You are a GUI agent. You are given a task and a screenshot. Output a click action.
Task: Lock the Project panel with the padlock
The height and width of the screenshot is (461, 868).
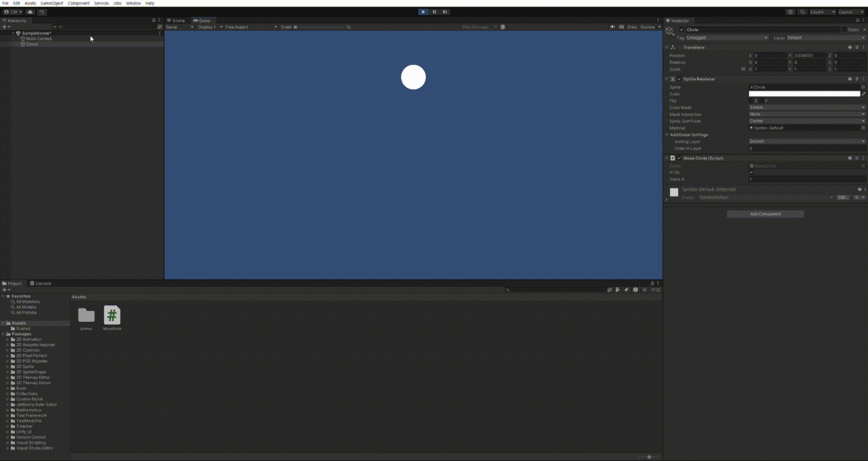[652, 283]
